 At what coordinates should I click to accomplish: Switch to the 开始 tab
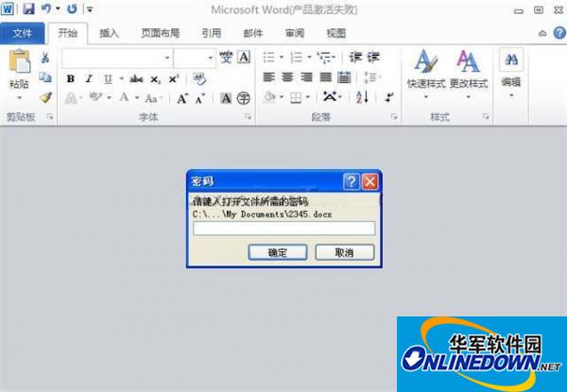68,33
